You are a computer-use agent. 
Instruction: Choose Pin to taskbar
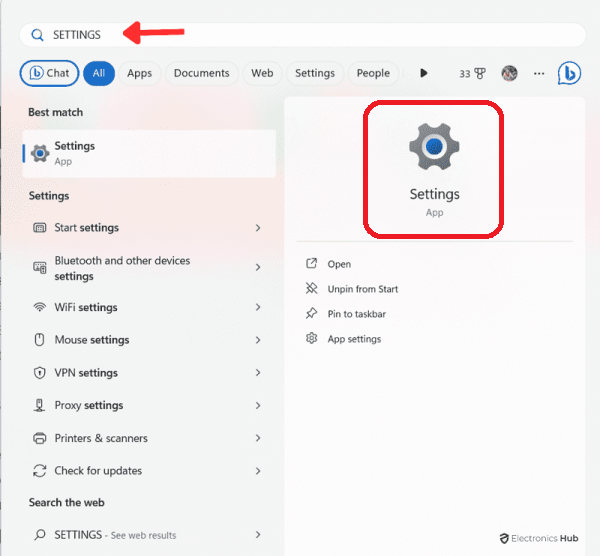tap(357, 314)
